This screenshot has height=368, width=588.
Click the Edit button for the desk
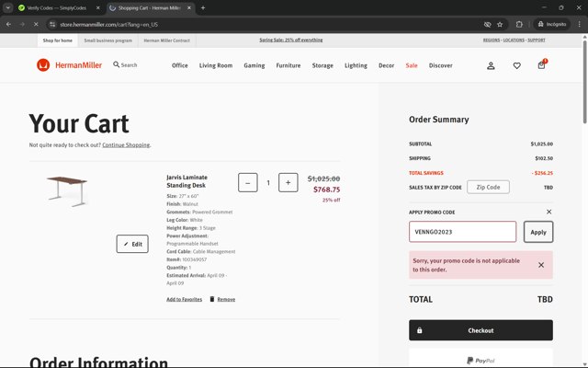[132, 244]
